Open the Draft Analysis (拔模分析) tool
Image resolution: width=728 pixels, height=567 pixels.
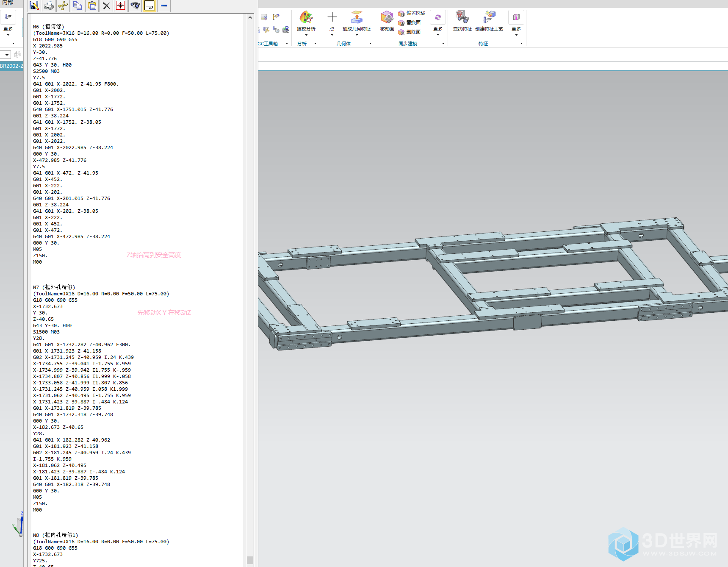306,21
